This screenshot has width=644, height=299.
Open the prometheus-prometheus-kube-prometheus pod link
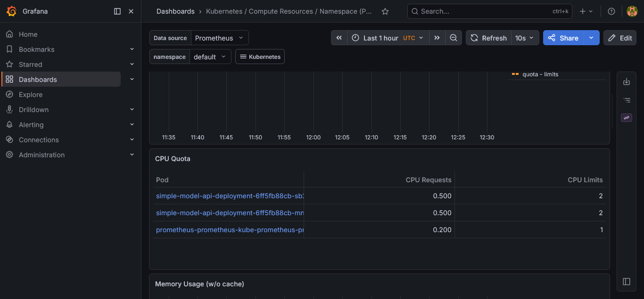coord(230,230)
